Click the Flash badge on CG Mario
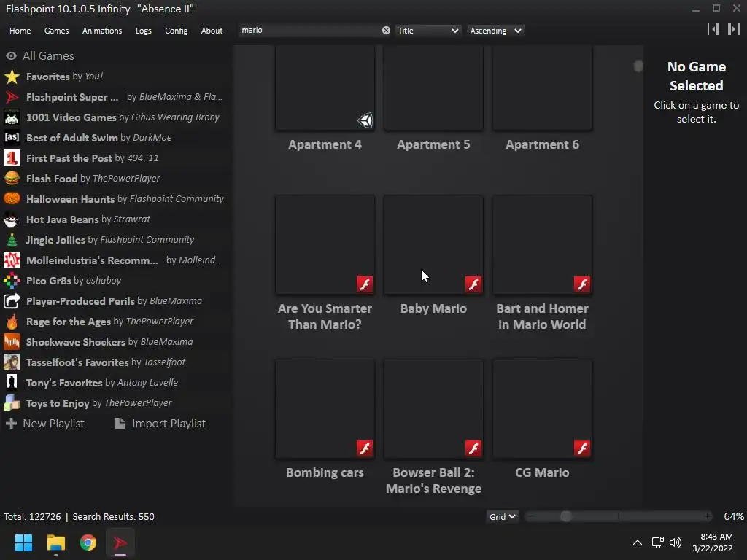This screenshot has height=560, width=747. [x=582, y=448]
